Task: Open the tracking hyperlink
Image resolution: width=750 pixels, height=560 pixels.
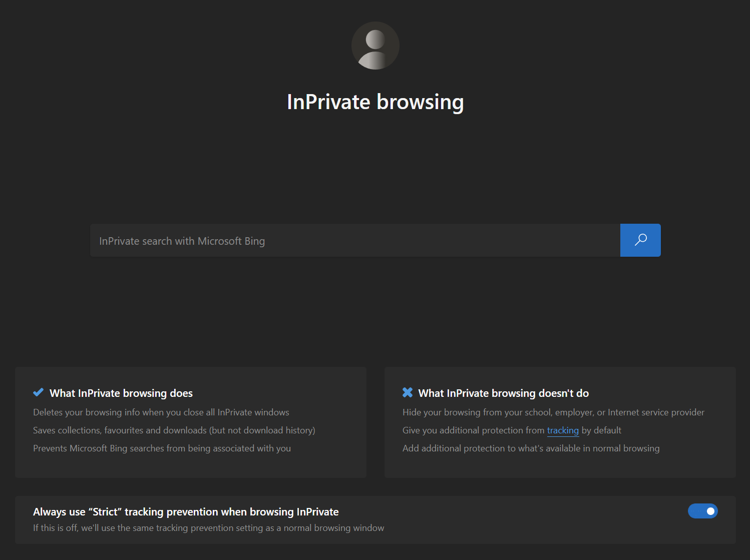Action: tap(562, 430)
